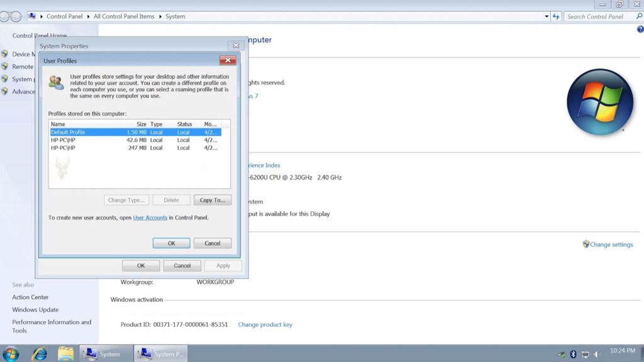Image resolution: width=644 pixels, height=362 pixels.
Task: Click the safely remove hardware tray icon
Action: click(562, 354)
